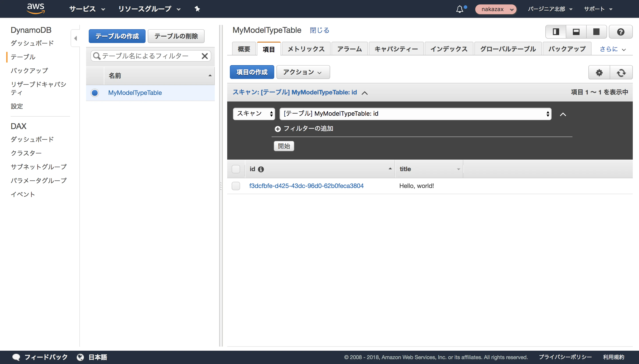Check the box for item f3dcfbfe-d425
Viewport: 639px width, 364px height.
pos(236,186)
